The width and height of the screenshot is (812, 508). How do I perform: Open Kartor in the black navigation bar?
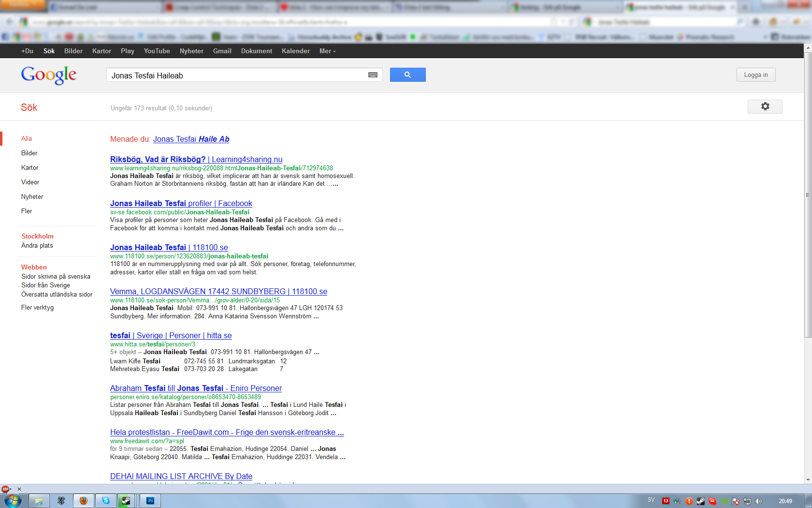101,51
